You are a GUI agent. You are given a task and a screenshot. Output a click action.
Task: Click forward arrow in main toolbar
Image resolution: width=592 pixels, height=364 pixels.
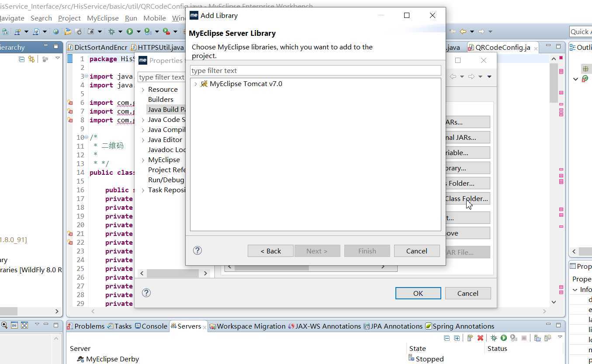(x=481, y=31)
